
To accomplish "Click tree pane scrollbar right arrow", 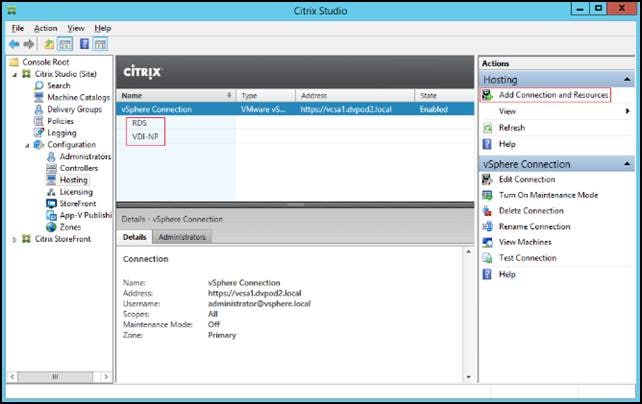I will (x=106, y=377).
